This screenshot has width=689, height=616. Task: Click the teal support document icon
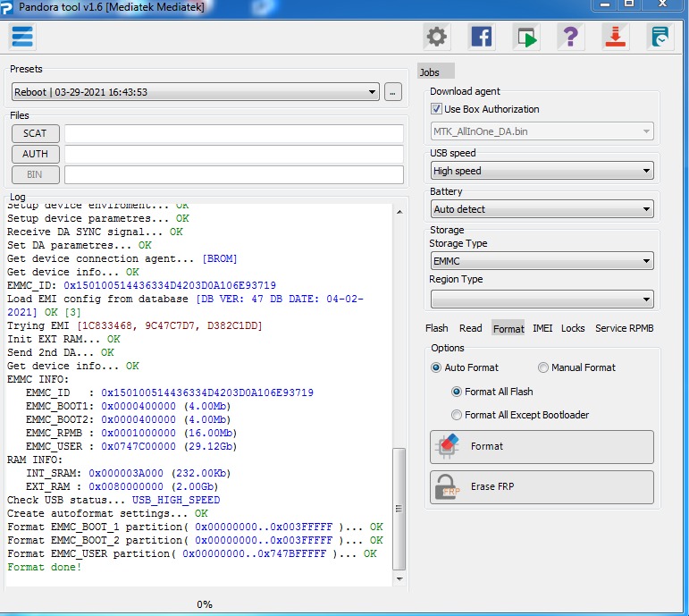point(660,36)
